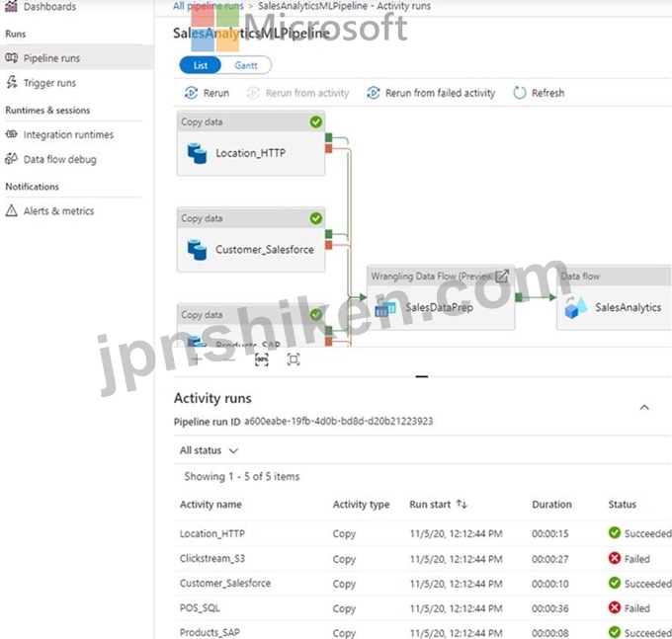The height and width of the screenshot is (639, 672).
Task: Click the zoom to 100% canvas icon
Action: click(x=262, y=359)
